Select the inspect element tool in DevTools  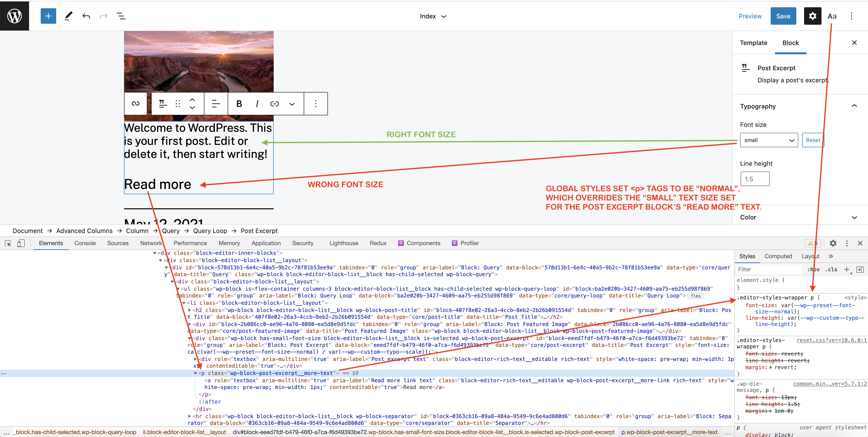click(x=8, y=243)
